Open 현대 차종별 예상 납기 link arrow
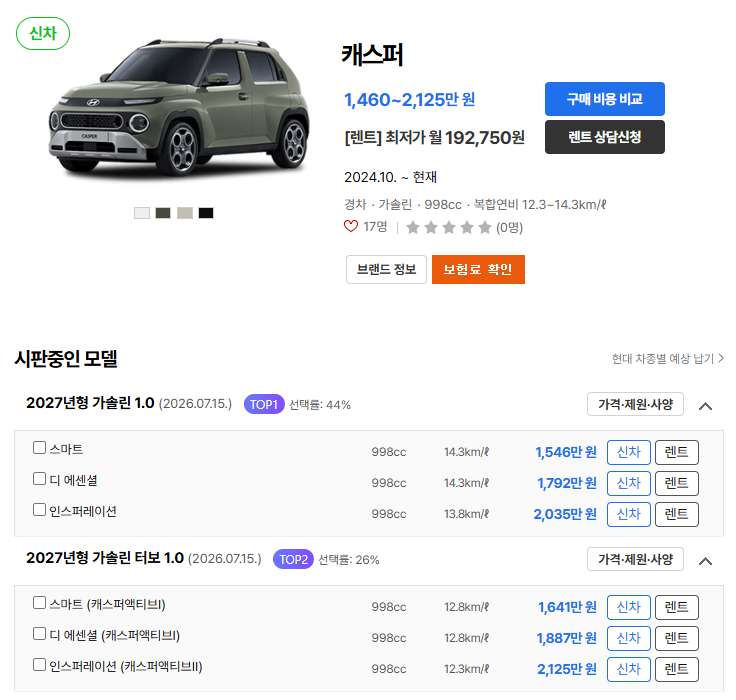Image resolution: width=736 pixels, height=700 pixels. (x=721, y=359)
